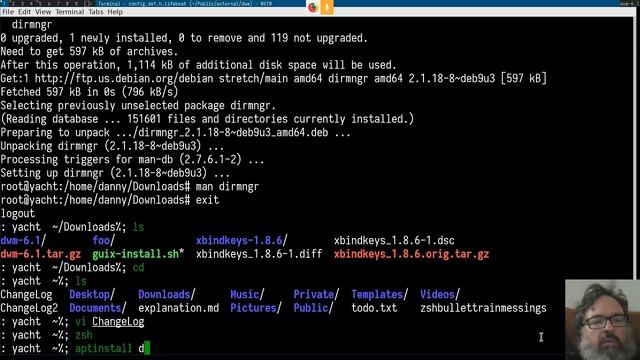This screenshot has width=640, height=360.
Task: Click the 'man dirmngr' command text
Action: point(227,187)
